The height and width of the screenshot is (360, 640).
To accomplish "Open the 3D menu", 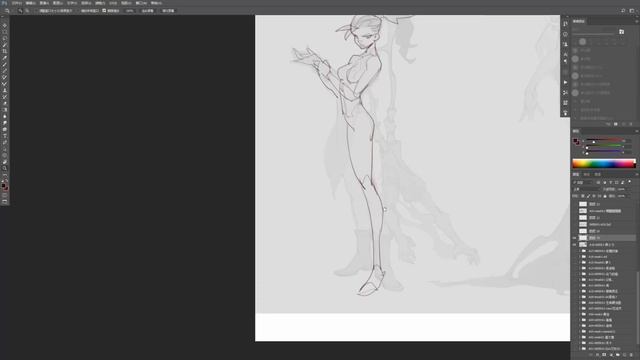I will click(113, 3).
